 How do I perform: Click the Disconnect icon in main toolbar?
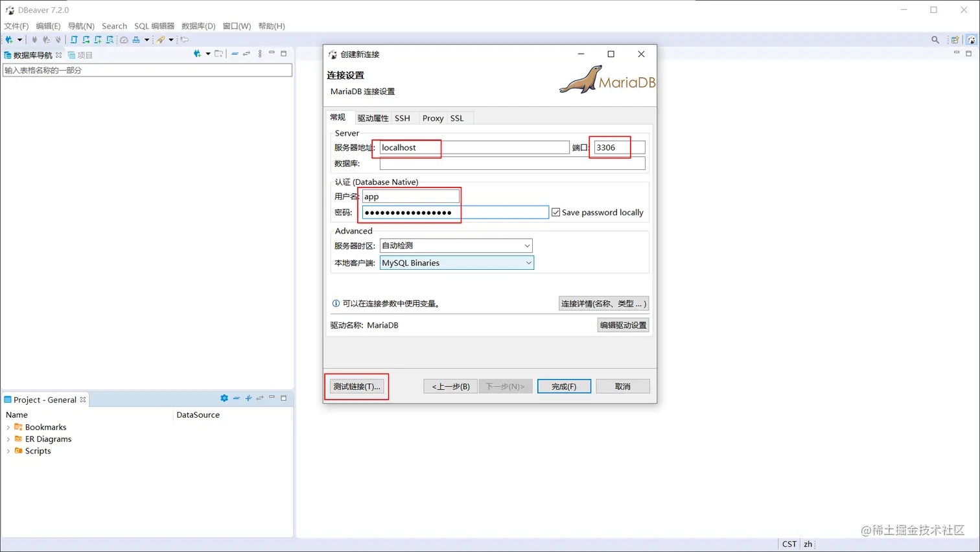[58, 40]
